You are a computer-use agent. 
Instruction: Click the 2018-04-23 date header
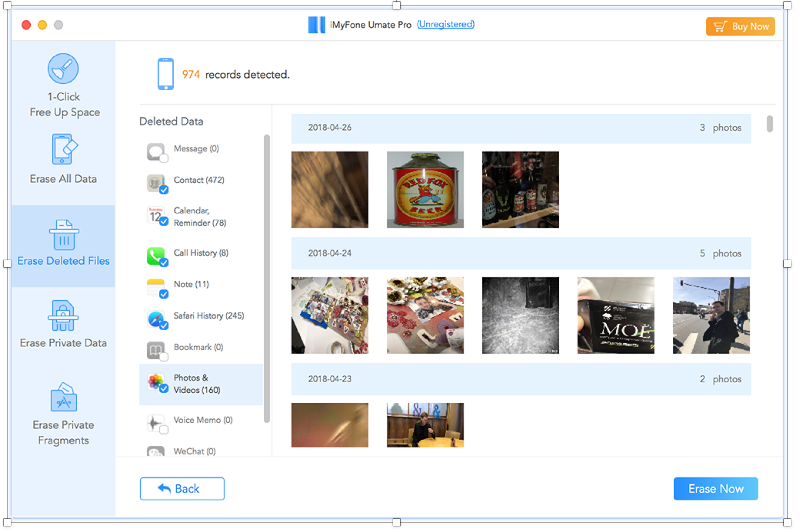click(x=521, y=379)
